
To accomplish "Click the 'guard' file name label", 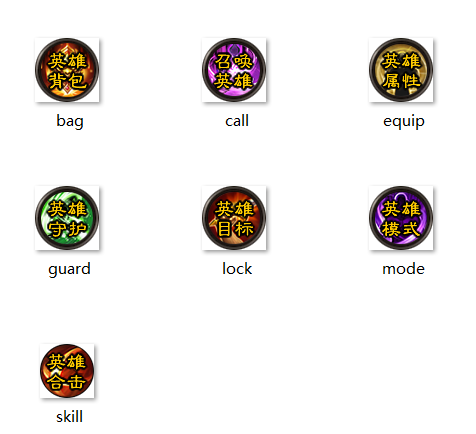I will [x=69, y=269].
